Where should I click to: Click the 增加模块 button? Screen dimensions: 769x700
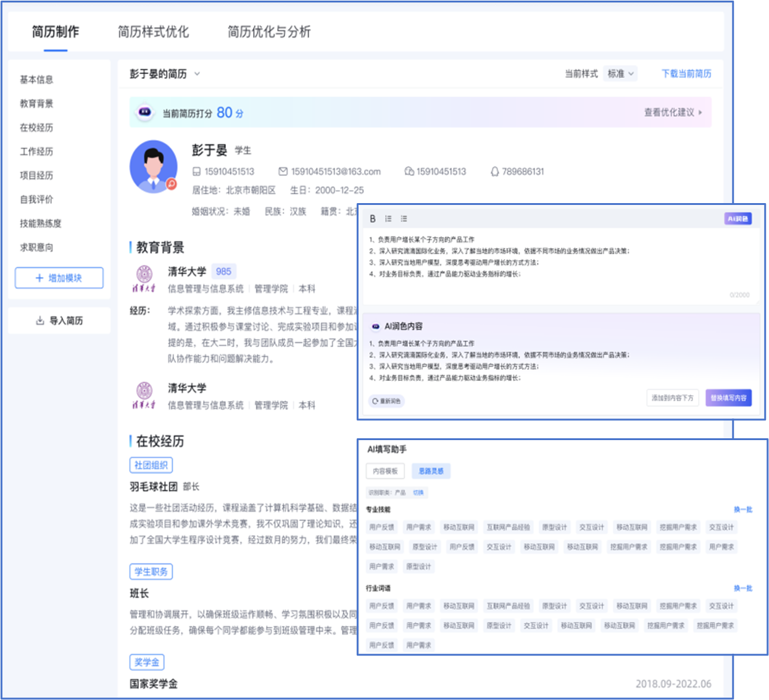tap(59, 278)
